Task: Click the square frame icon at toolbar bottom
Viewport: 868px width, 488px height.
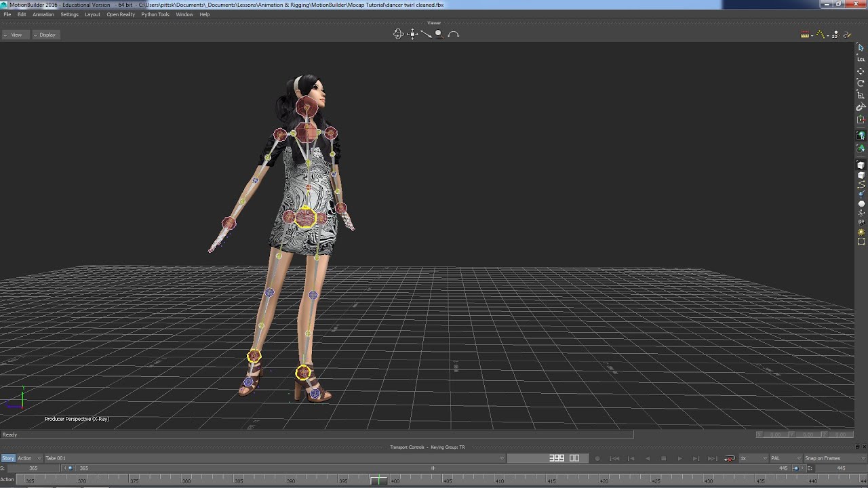Action: pyautogui.click(x=861, y=241)
